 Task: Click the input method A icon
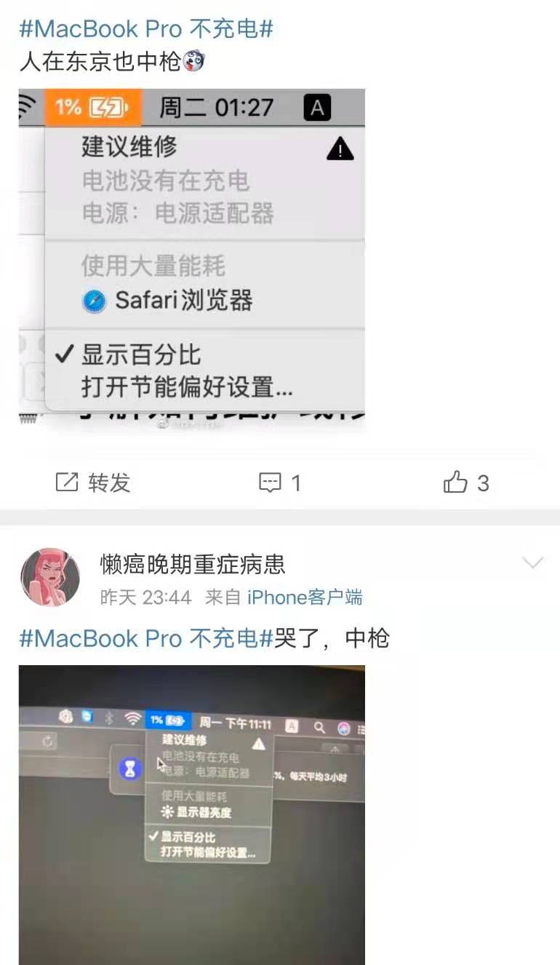[316, 108]
